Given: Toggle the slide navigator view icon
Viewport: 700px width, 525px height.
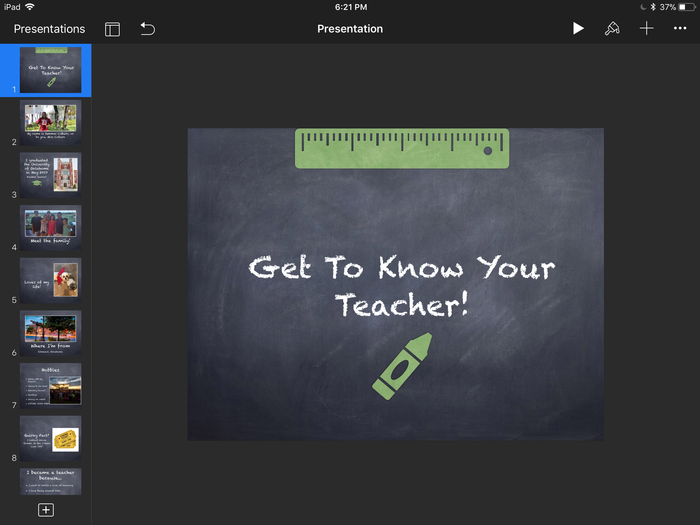Looking at the screenshot, I should coord(112,29).
